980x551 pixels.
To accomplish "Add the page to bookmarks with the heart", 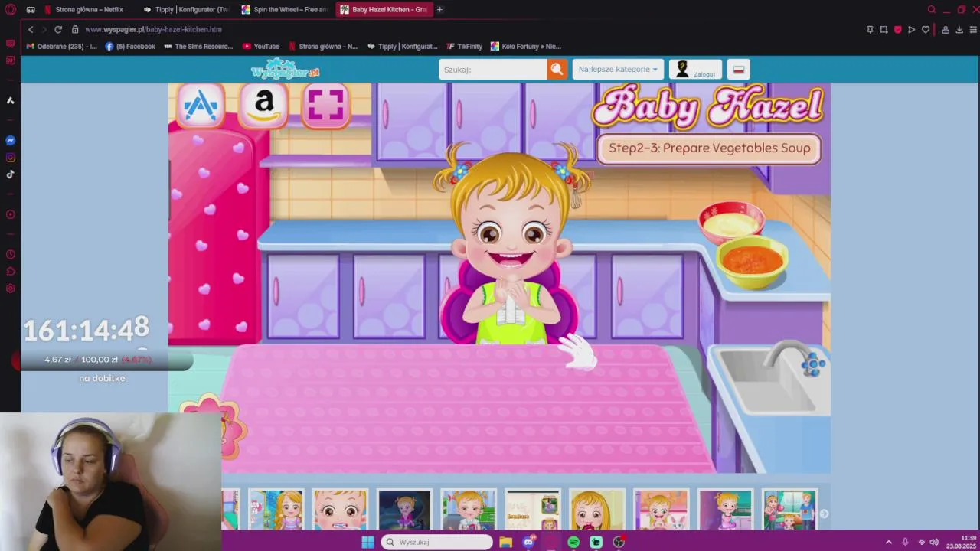I will tap(925, 29).
